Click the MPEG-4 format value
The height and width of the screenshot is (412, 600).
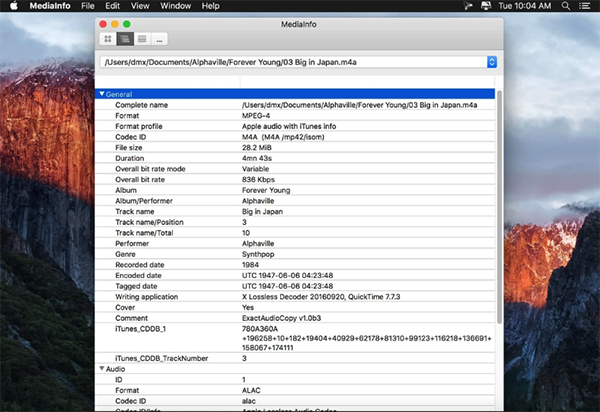tap(256, 116)
